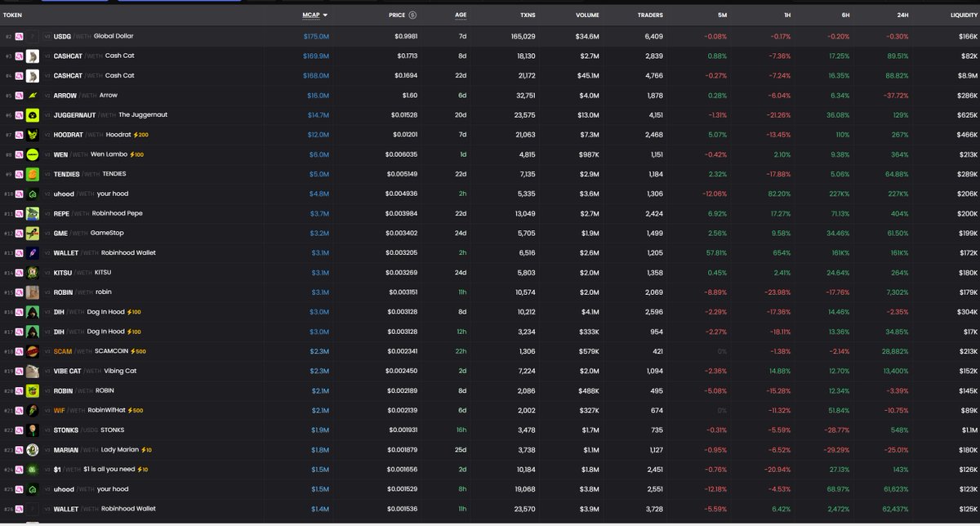Click the CASHCAT logo in the $169.9M row
The image size is (980, 526).
pos(32,56)
